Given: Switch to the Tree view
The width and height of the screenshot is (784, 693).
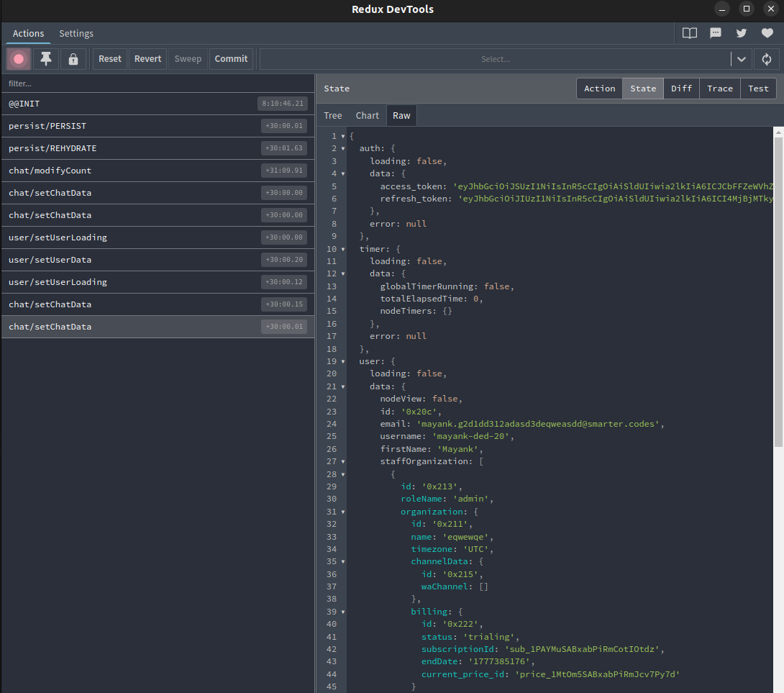Looking at the screenshot, I should [x=333, y=116].
